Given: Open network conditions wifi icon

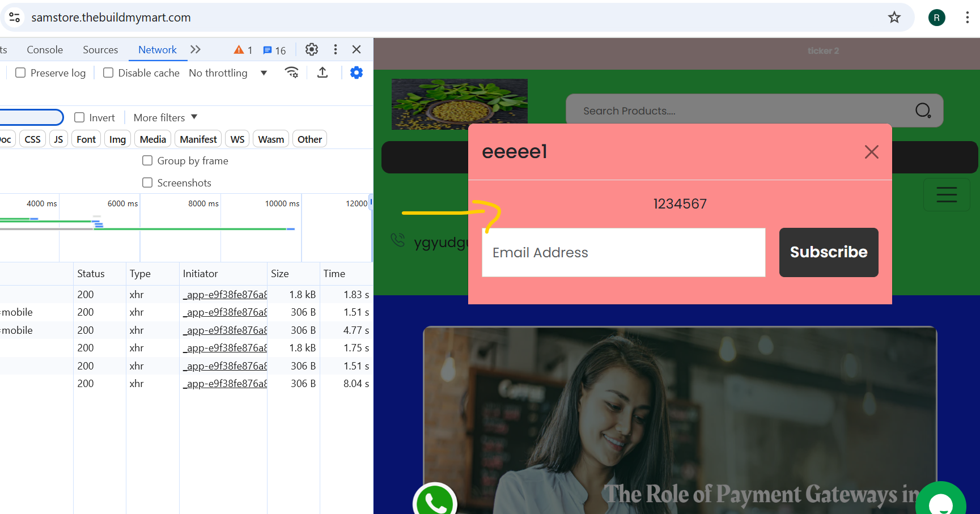Looking at the screenshot, I should [x=292, y=73].
